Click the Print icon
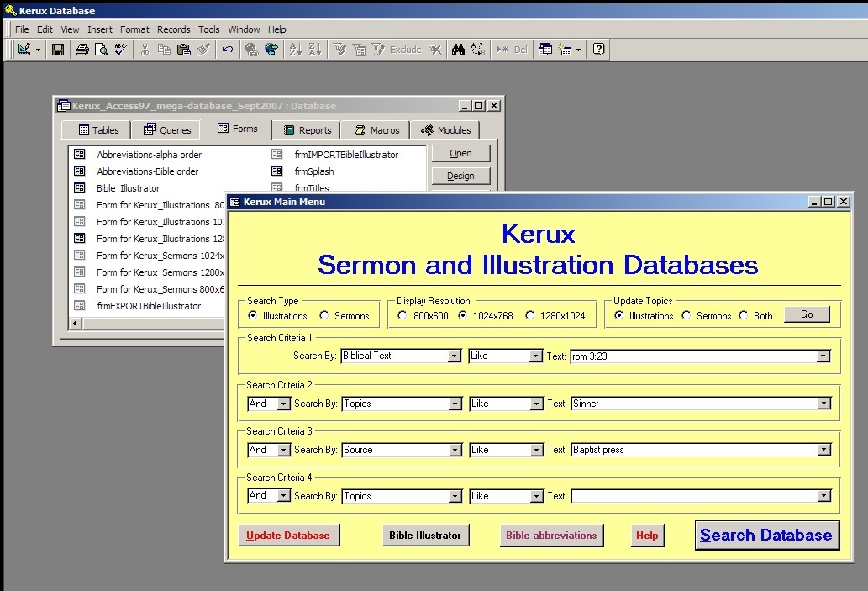This screenshot has width=868, height=591. click(82, 50)
